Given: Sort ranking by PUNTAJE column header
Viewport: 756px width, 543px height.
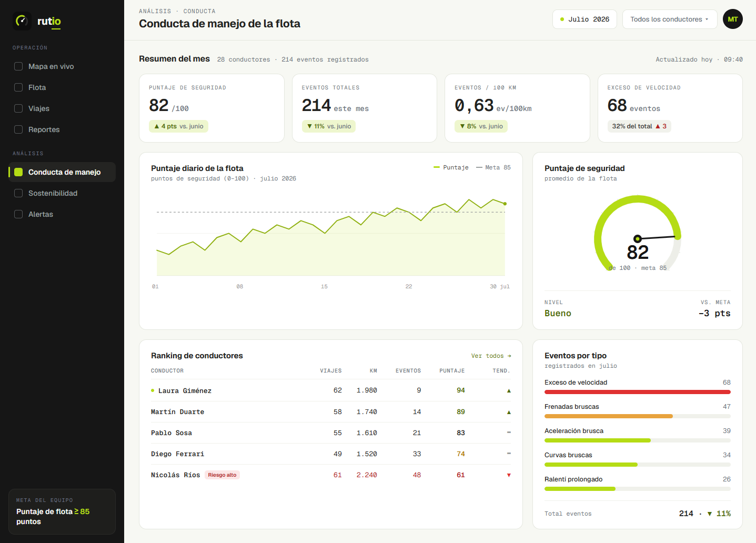Looking at the screenshot, I should 452,371.
